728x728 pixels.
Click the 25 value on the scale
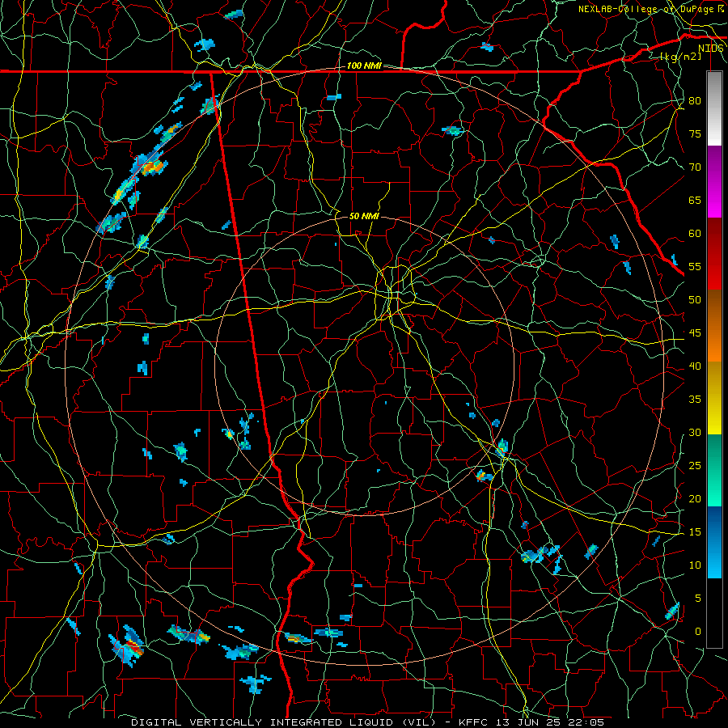[695, 466]
